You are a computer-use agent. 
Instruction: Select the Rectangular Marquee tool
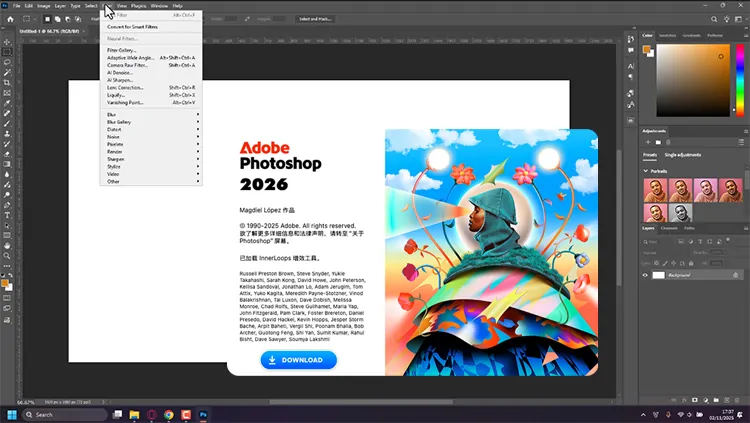coord(7,52)
